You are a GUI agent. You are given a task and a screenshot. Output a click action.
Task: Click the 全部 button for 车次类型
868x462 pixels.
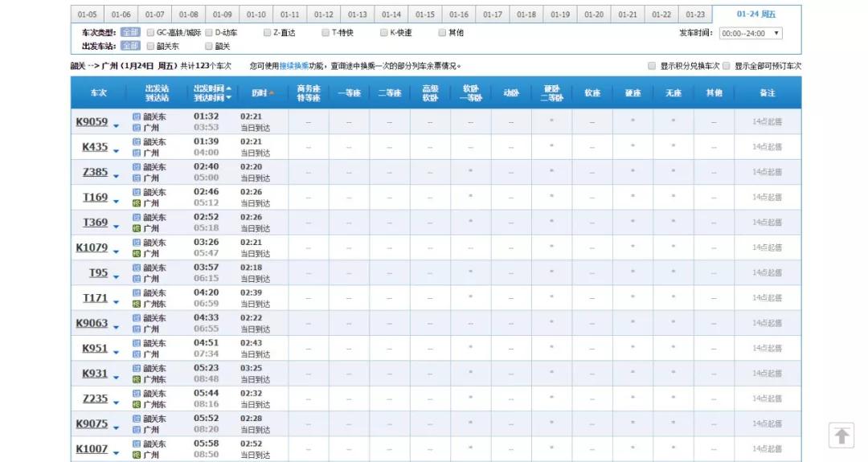[x=130, y=33]
